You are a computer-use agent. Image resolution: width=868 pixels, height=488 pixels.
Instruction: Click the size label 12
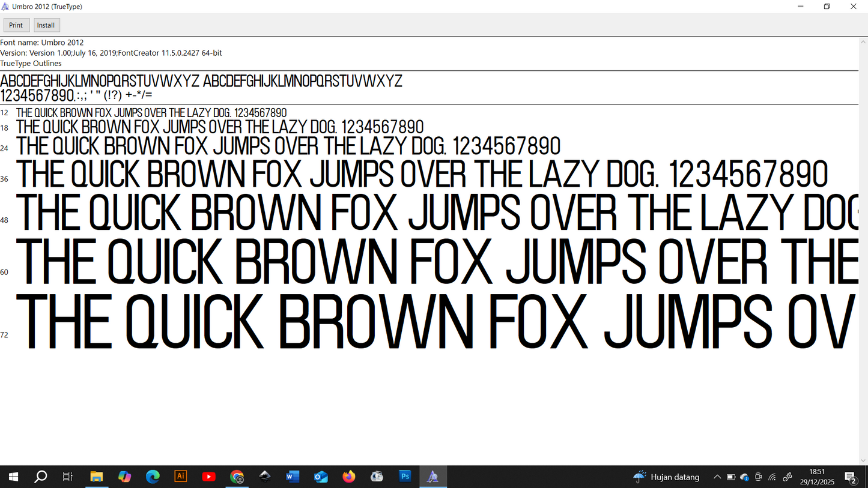coord(4,113)
